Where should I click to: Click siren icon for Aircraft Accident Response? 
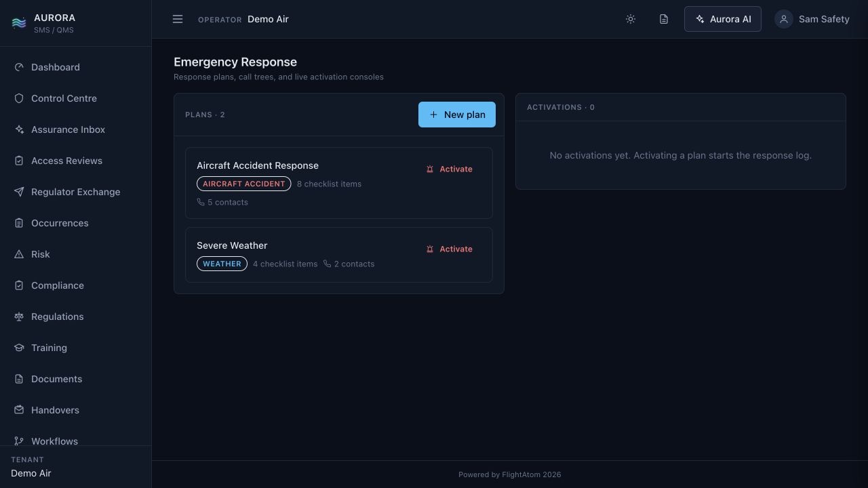click(430, 169)
